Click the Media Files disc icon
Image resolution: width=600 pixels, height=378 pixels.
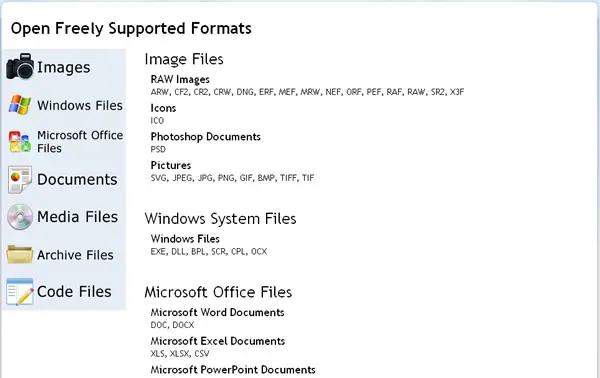20,217
